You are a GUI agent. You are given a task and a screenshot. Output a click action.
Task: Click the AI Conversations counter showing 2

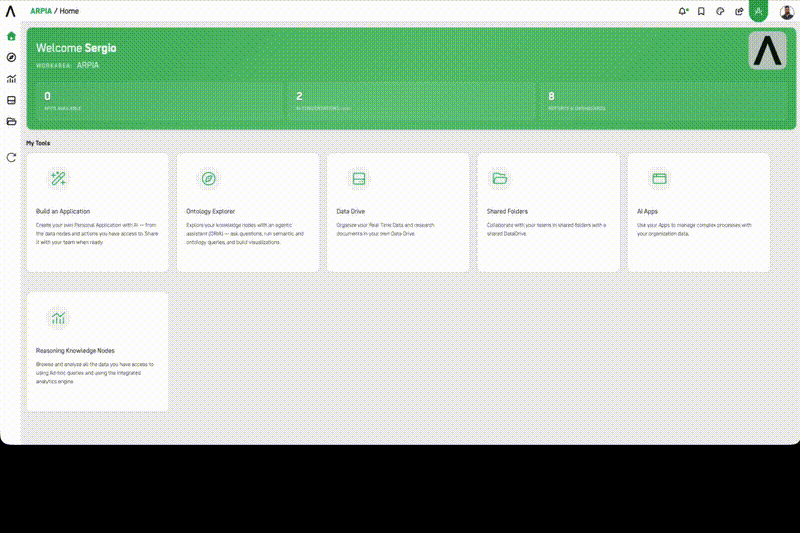[x=411, y=101]
